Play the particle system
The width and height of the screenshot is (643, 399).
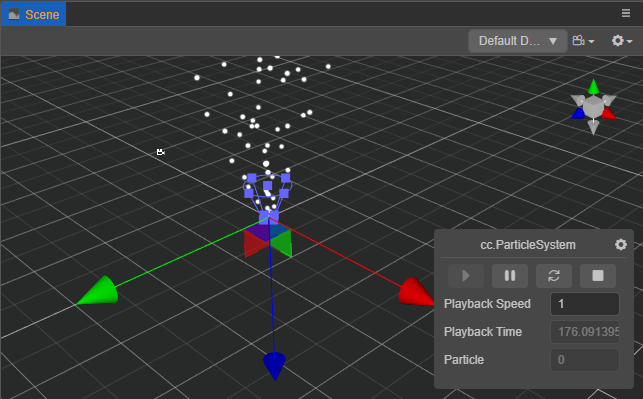pos(466,276)
